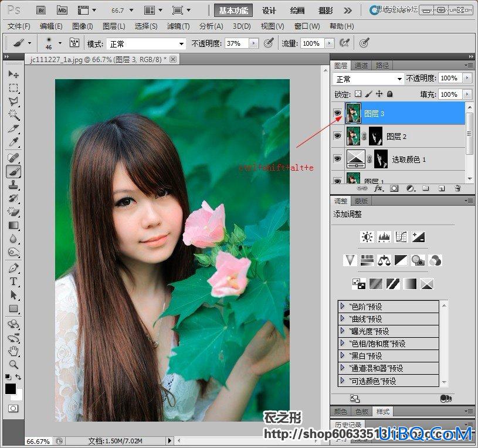
Task: Select the Zoom tool
Action: (13, 365)
